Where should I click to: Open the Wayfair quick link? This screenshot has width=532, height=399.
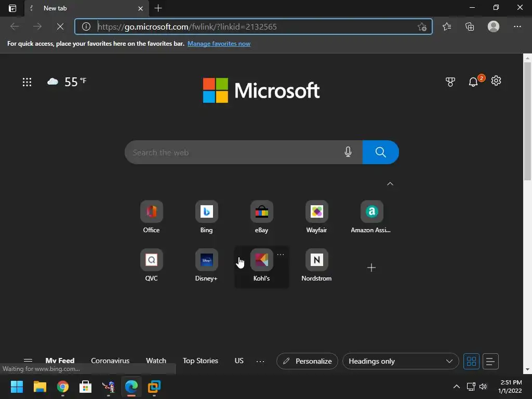click(316, 217)
